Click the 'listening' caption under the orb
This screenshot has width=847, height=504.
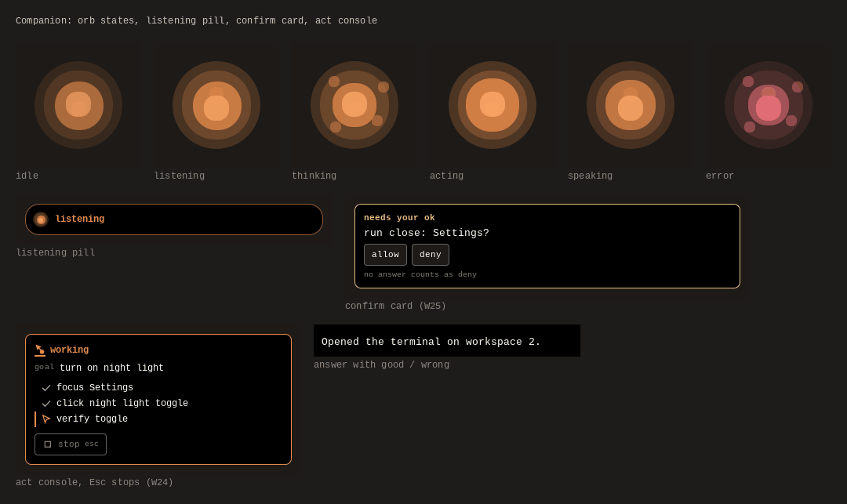(x=180, y=176)
